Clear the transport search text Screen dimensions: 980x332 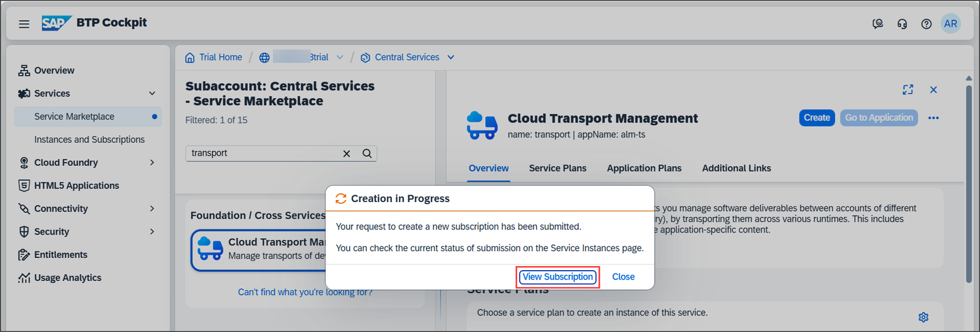click(346, 154)
